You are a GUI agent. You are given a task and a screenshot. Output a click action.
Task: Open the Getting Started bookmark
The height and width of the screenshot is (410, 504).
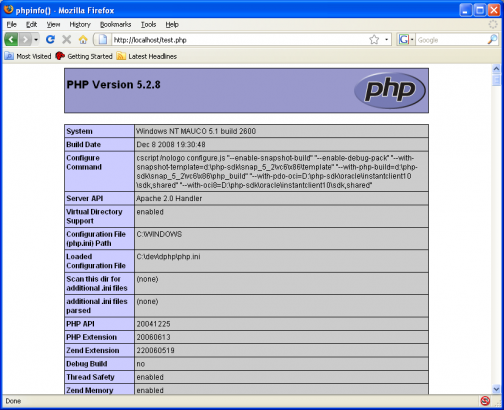pyautogui.click(x=84, y=56)
